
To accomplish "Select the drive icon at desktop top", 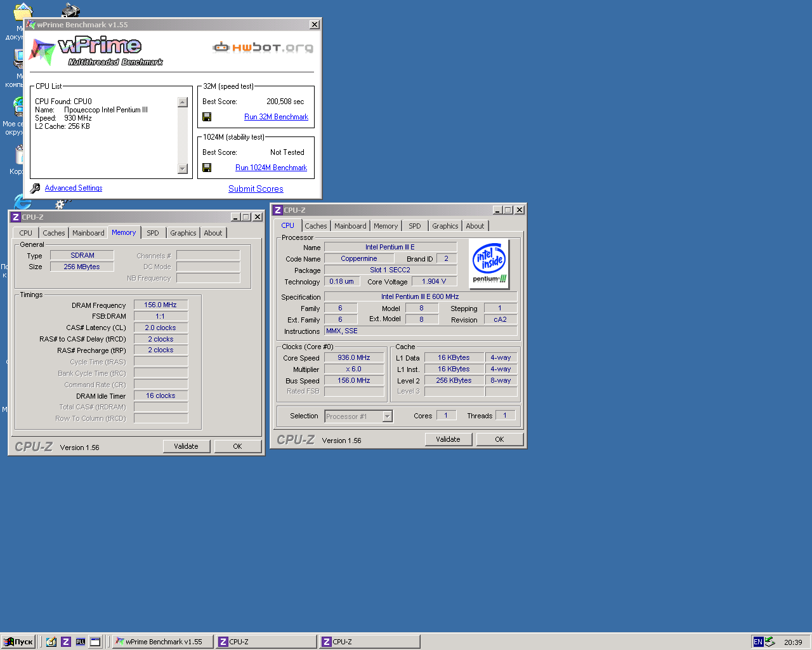I will pos(70,10).
